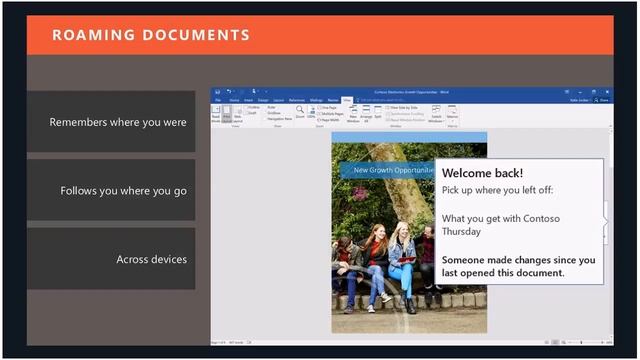Click Multiple Pages zoom option

pyautogui.click(x=331, y=114)
